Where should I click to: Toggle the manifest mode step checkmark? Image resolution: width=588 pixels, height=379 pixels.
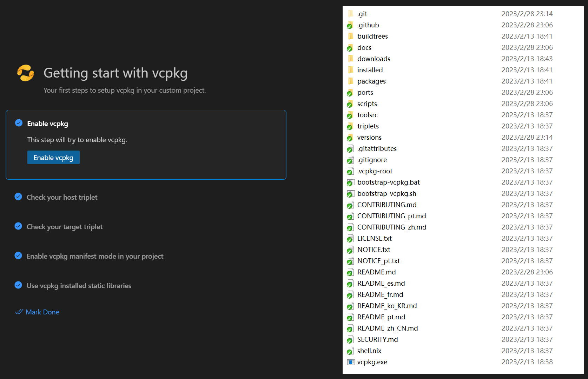click(18, 255)
